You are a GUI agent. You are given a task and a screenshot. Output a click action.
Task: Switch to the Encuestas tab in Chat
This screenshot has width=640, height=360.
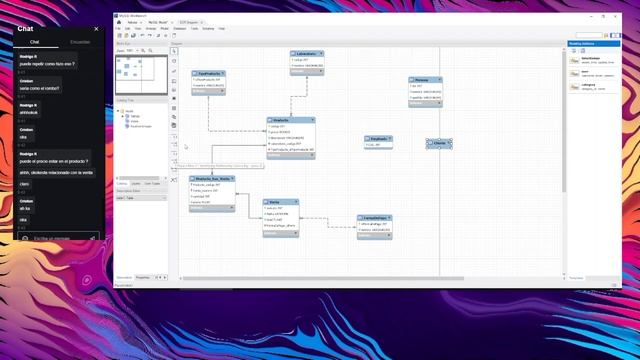click(80, 42)
